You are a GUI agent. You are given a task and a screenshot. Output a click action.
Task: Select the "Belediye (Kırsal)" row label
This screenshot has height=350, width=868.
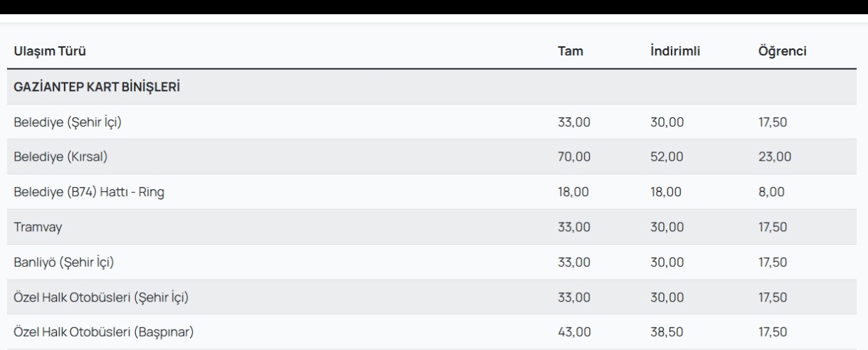pos(60,157)
